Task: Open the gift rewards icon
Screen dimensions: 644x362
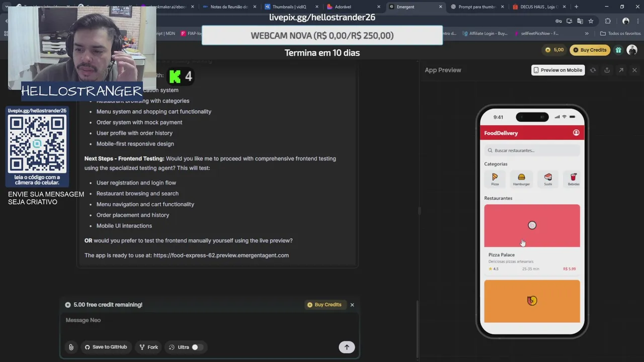Action: [x=618, y=50]
